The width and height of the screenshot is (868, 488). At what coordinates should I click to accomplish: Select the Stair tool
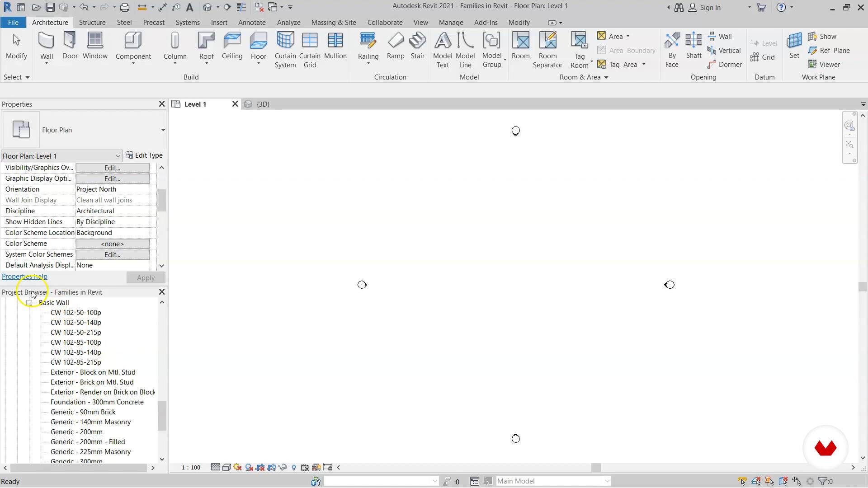pos(417,46)
